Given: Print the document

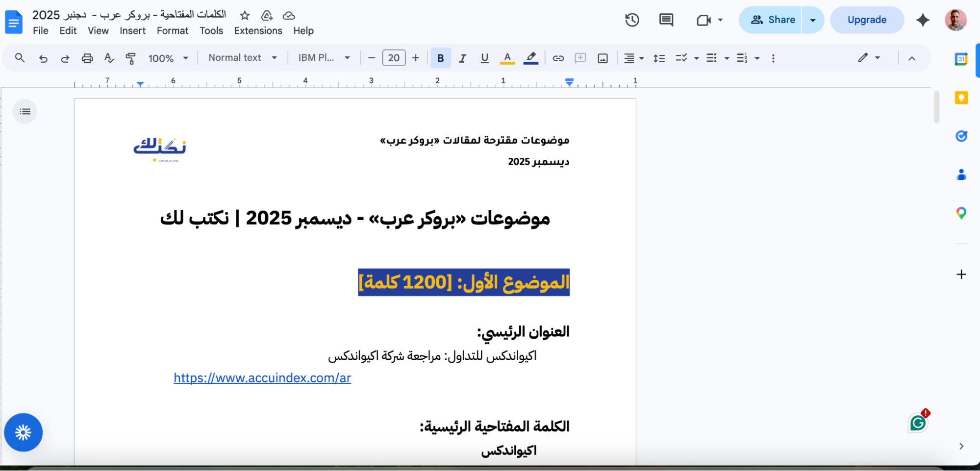Looking at the screenshot, I should point(87,58).
